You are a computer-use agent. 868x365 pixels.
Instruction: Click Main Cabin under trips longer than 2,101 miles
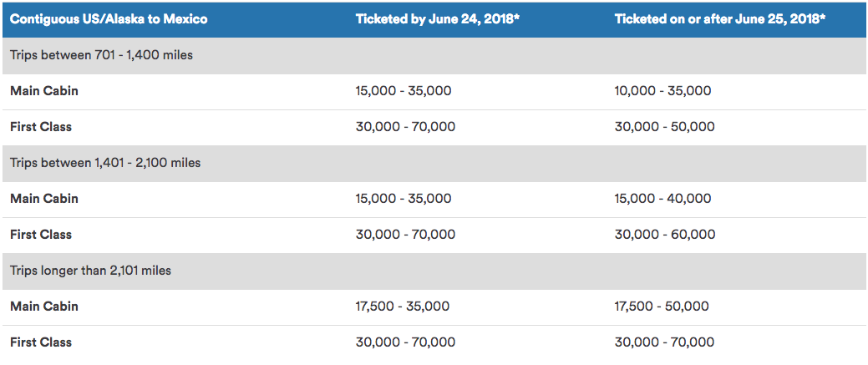click(x=44, y=307)
